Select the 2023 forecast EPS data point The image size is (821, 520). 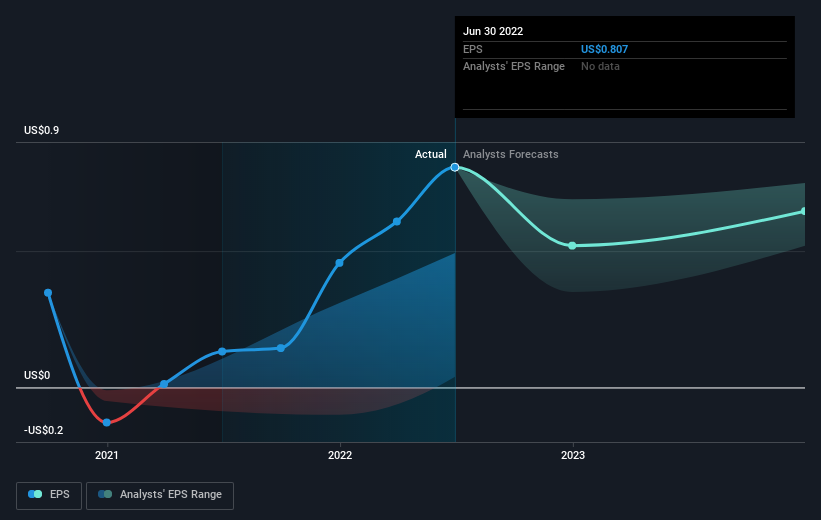pos(572,246)
